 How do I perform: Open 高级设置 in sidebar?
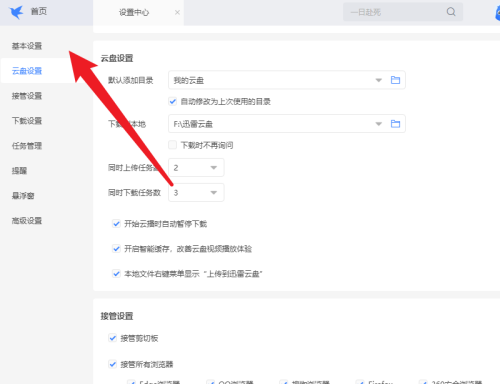[x=27, y=221]
